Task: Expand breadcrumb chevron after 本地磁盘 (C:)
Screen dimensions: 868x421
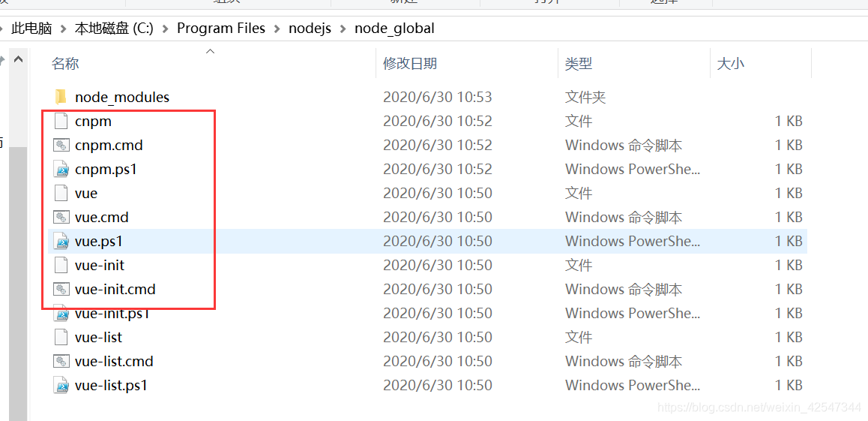Action: coord(165,29)
